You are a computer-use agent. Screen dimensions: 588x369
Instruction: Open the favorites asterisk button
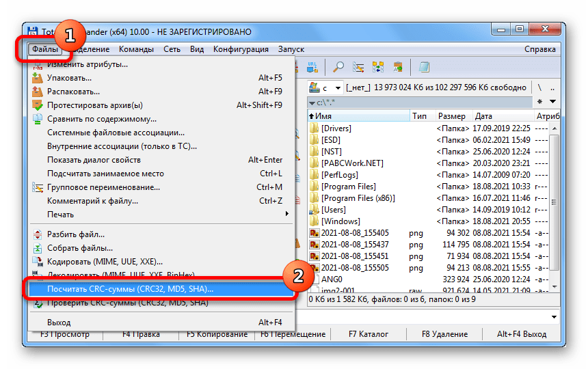click(x=539, y=102)
